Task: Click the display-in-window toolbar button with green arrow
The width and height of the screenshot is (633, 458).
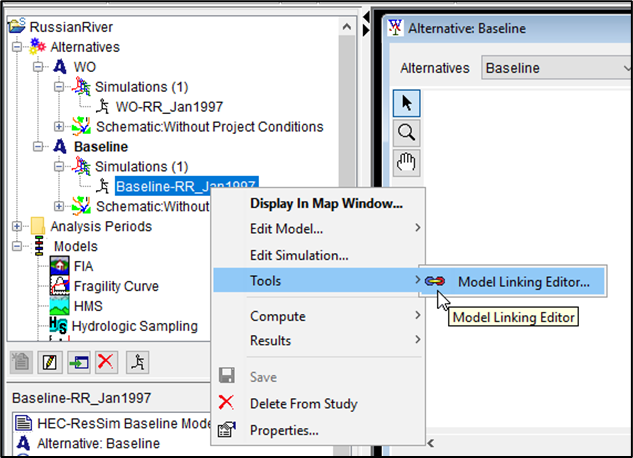Action: 79,362
